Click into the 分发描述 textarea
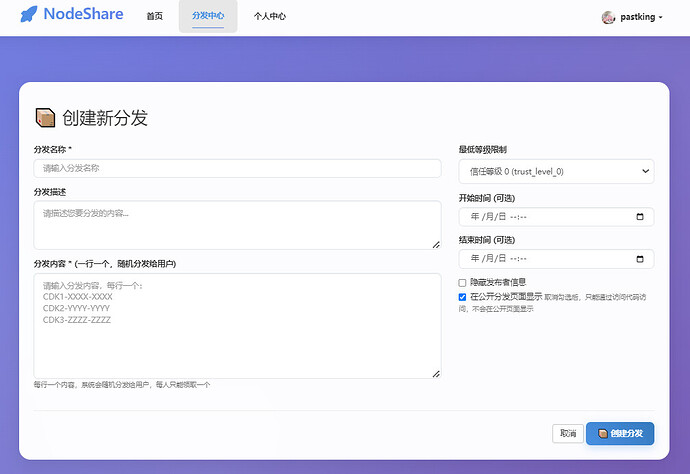This screenshot has width=690, height=474. pos(237,225)
